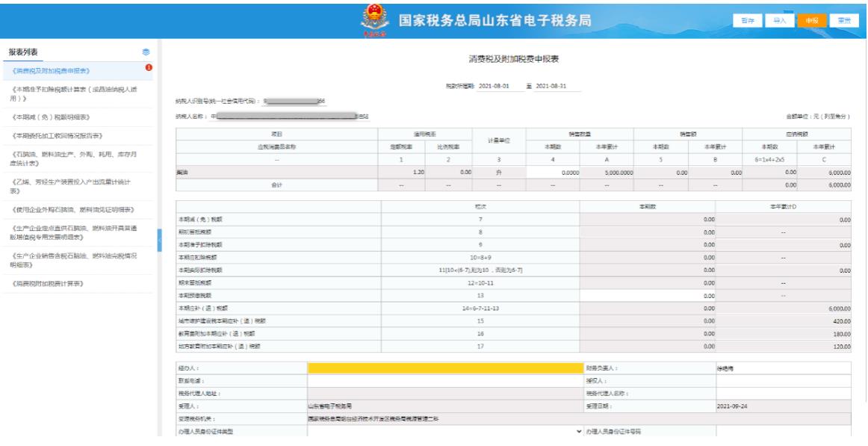Click the 导入 button
This screenshot has height=446, width=868.
779,21
